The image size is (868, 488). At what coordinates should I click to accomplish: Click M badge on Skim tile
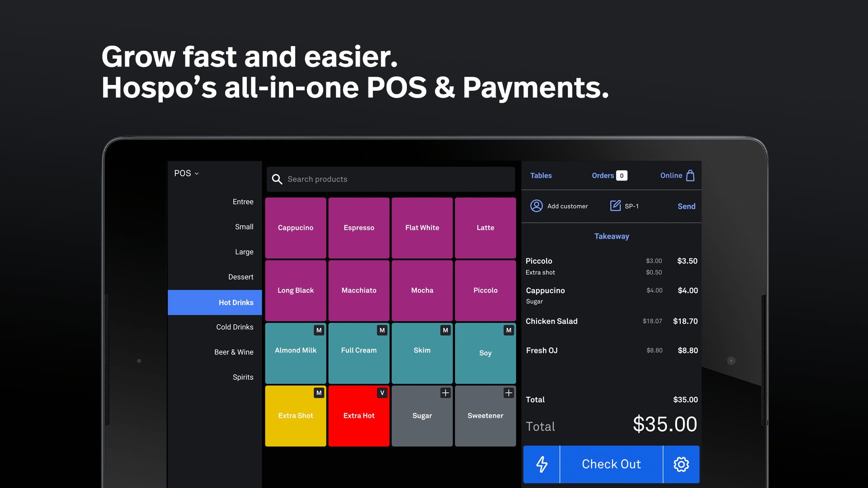coord(446,330)
